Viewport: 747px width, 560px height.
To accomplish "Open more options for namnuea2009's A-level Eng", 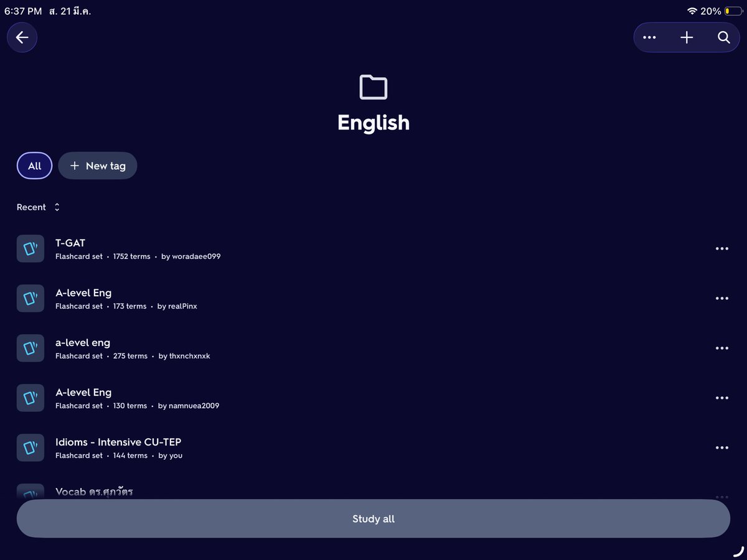I will tap(722, 398).
